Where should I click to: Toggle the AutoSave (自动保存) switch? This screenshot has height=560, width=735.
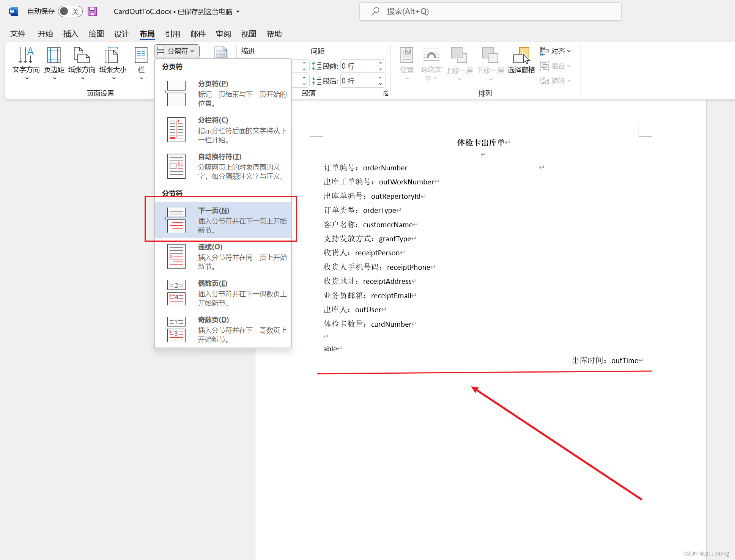pyautogui.click(x=70, y=11)
